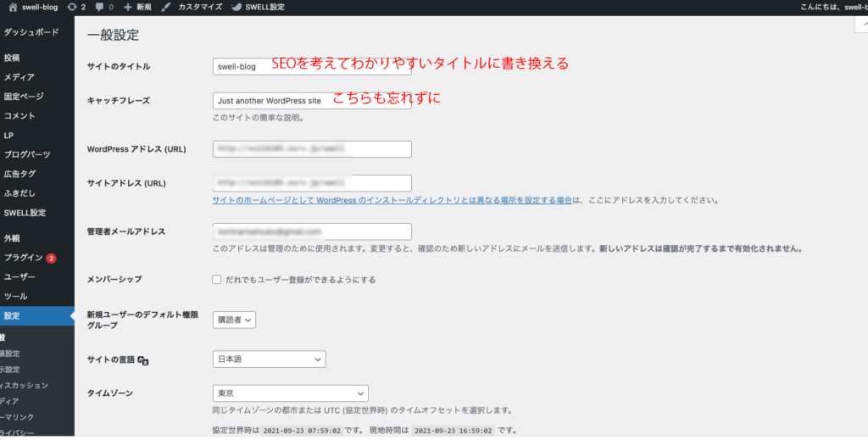Follow the サイトのホームページとして WordPress link
868x440 pixels.
(392, 200)
